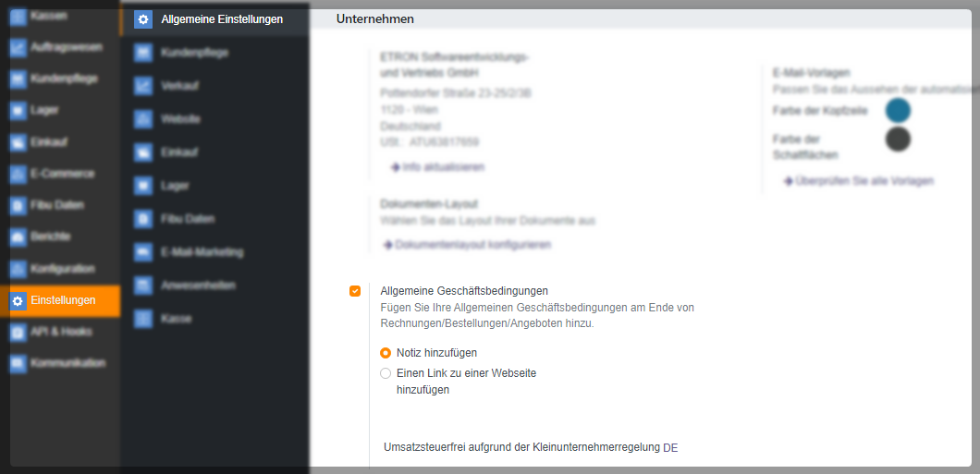Click the Kommunikation sidebar icon
Screen dimensions: 980x474
point(18,364)
